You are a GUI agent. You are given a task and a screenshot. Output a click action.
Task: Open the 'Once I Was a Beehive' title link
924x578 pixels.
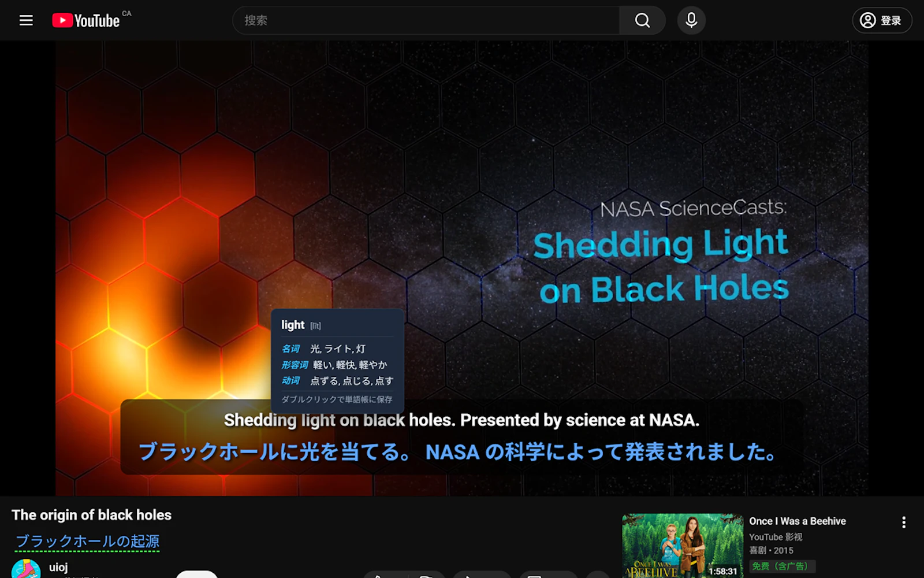pyautogui.click(x=798, y=521)
